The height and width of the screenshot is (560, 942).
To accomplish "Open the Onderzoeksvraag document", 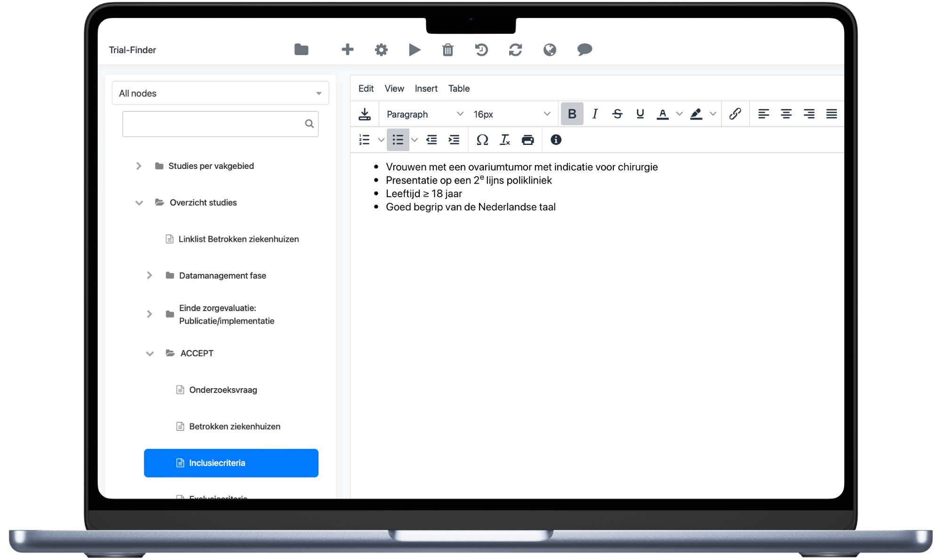I will coord(223,390).
